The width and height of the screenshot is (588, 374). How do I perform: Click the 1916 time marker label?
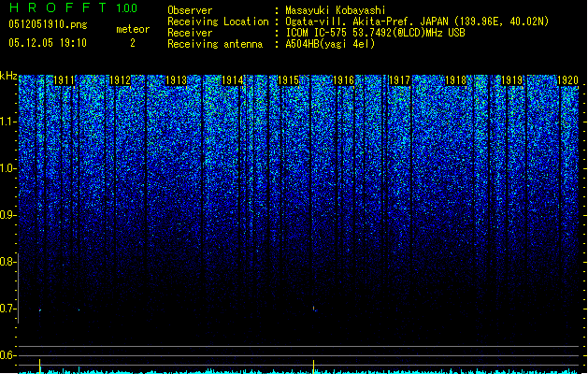(344, 80)
